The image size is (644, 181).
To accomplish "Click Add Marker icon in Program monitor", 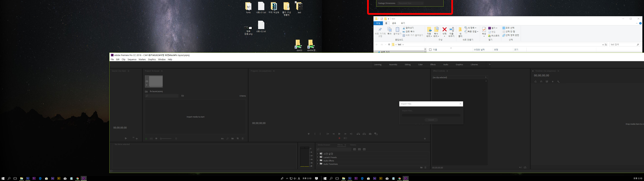I will pos(309,134).
